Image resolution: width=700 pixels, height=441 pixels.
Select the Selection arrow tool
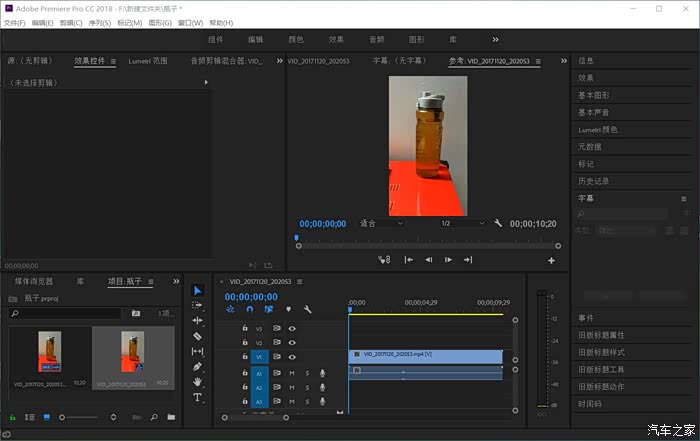(x=197, y=291)
